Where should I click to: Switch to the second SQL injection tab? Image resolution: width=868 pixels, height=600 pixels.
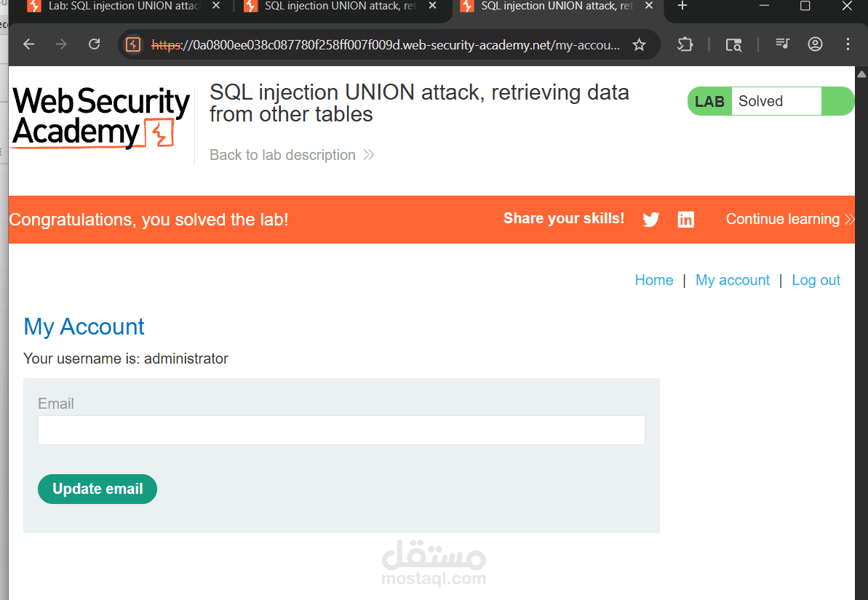(335, 7)
